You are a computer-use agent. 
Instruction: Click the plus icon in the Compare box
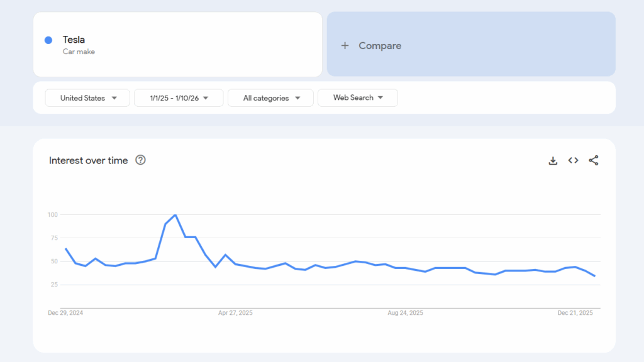[x=345, y=45]
